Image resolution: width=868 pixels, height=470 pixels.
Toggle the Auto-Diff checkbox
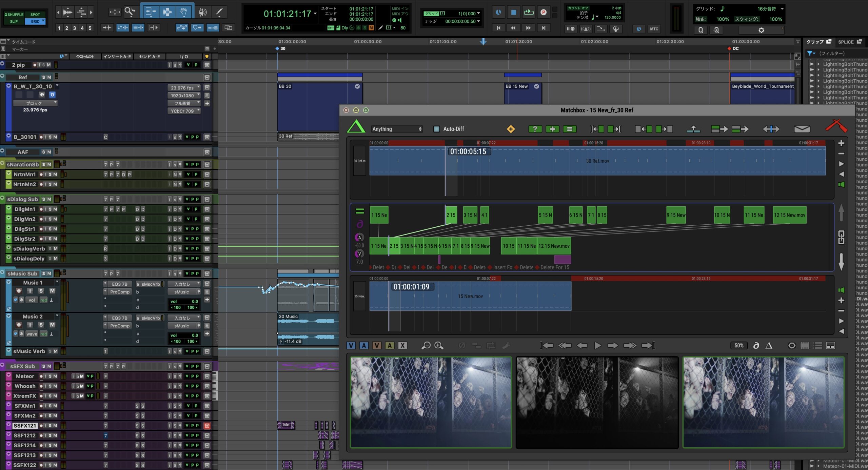click(437, 129)
